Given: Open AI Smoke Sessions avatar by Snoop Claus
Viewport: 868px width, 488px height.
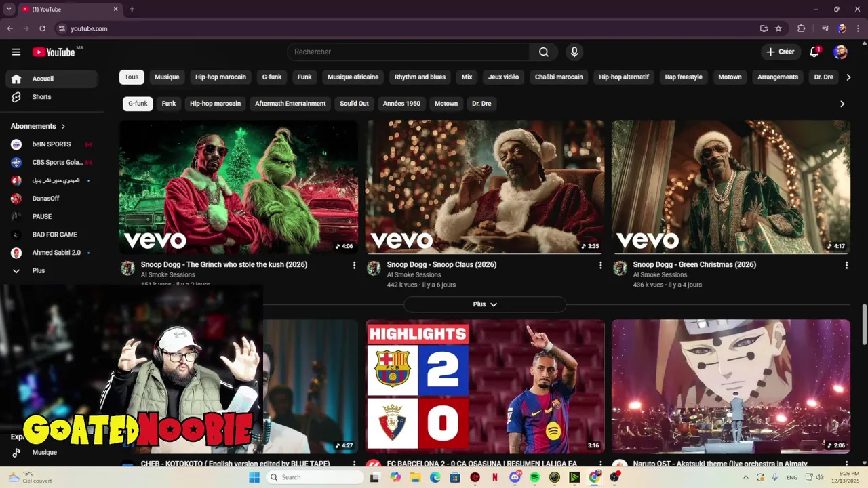Looking at the screenshot, I should [x=374, y=268].
